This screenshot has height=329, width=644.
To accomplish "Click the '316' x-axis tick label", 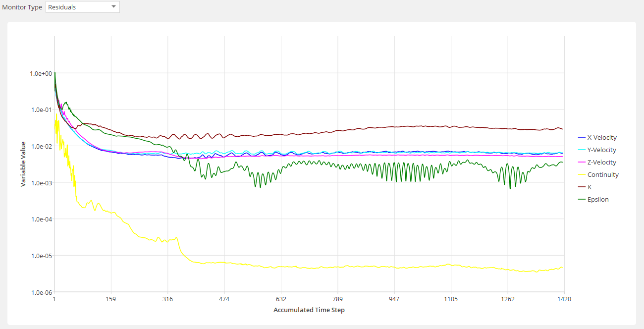I will coord(168,299).
